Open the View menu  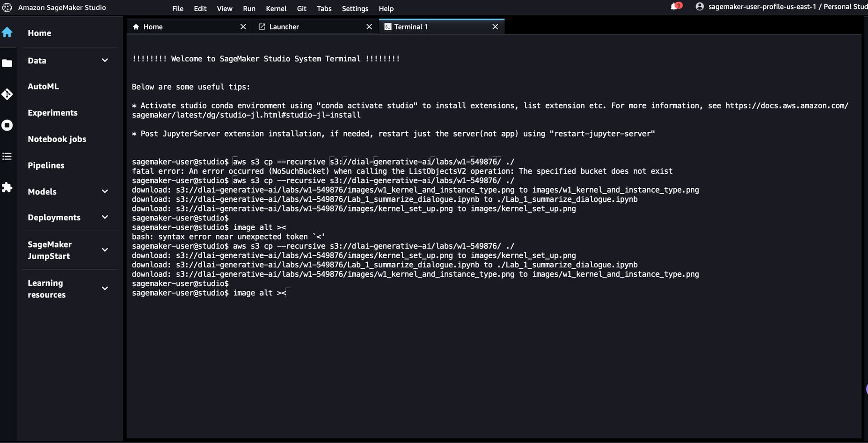(225, 9)
